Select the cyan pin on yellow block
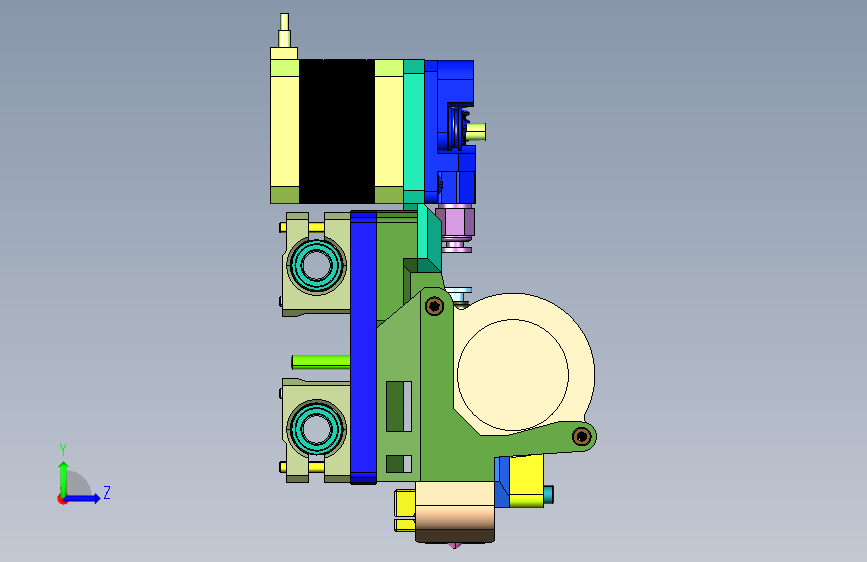Viewport: 867px width, 562px height. [549, 494]
